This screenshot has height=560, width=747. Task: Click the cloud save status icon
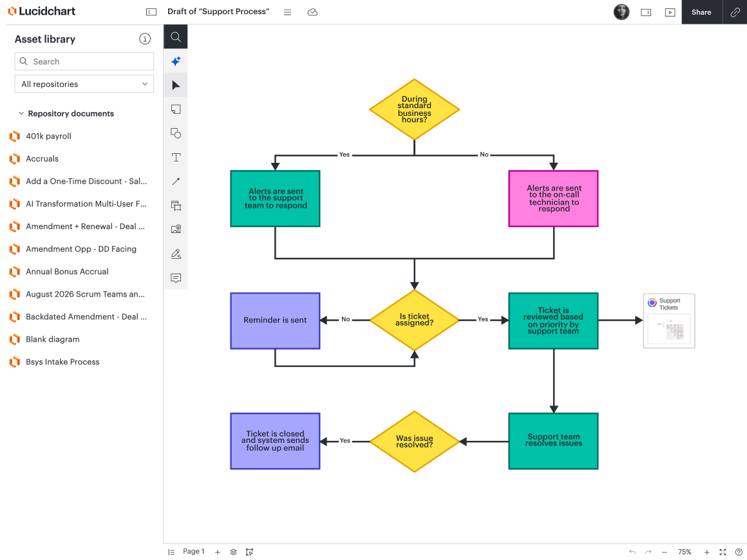[312, 12]
